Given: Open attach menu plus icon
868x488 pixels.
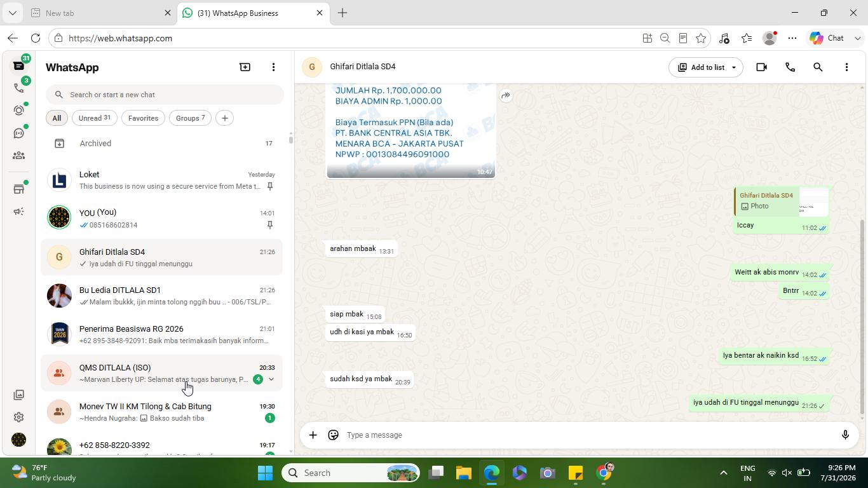Looking at the screenshot, I should point(313,435).
